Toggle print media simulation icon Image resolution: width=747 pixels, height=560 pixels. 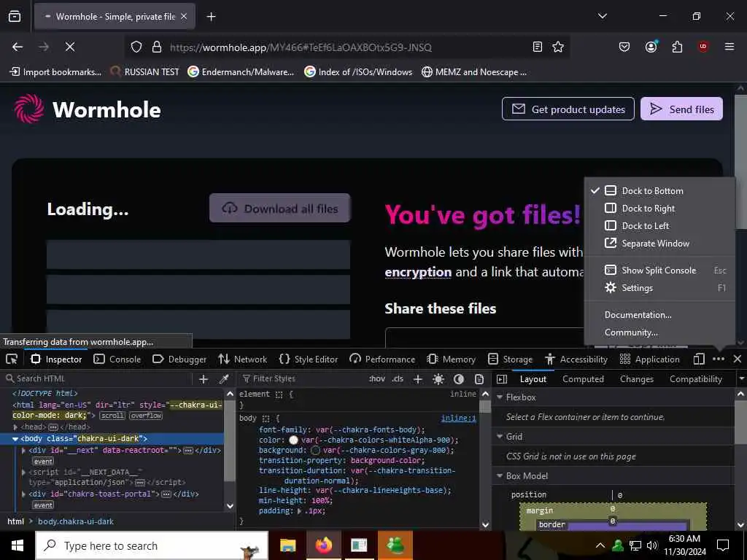coord(479,379)
